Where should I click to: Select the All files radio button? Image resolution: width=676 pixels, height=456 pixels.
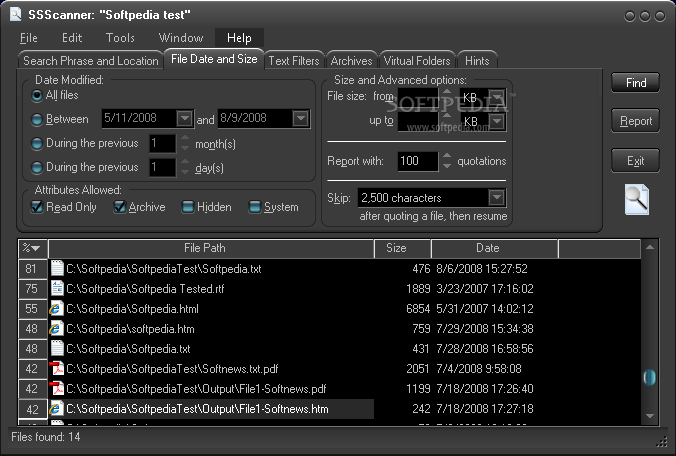[x=37, y=95]
